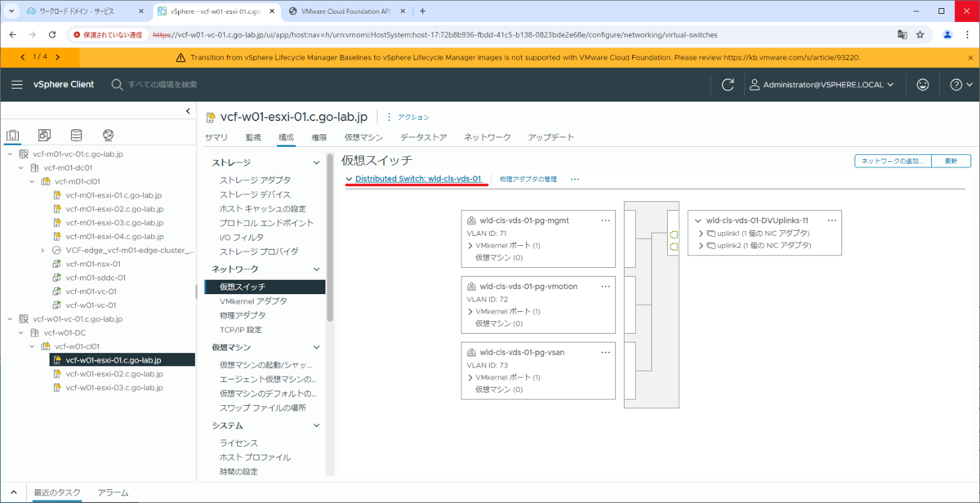Open wld-cls-vds-01-pg-vmotion ellipsis menu
980x503 pixels.
click(605, 286)
